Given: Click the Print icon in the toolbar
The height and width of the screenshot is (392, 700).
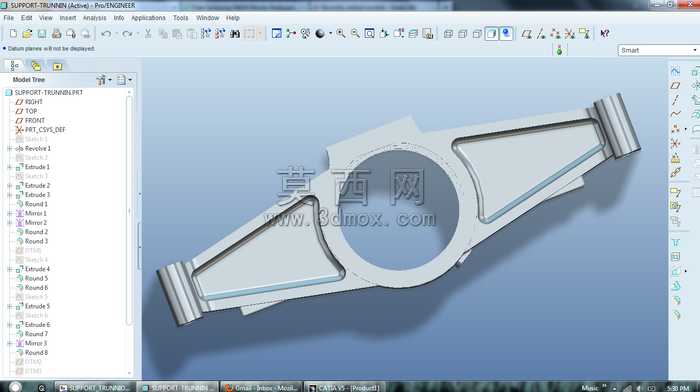Looking at the screenshot, I should click(x=56, y=33).
